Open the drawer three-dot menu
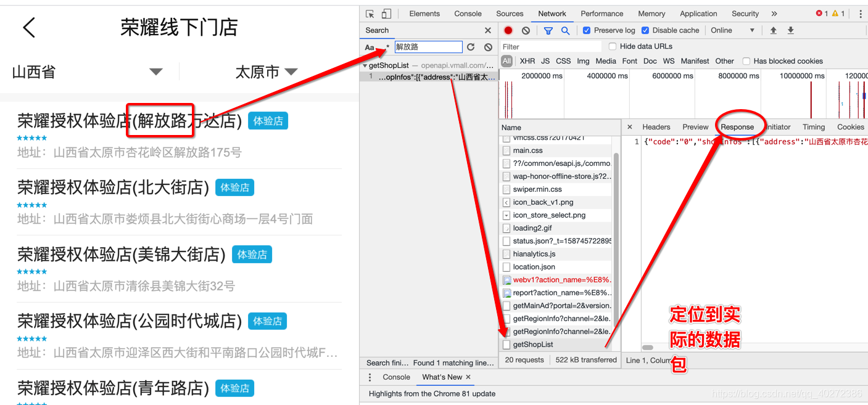The height and width of the screenshot is (405, 868). click(x=370, y=377)
